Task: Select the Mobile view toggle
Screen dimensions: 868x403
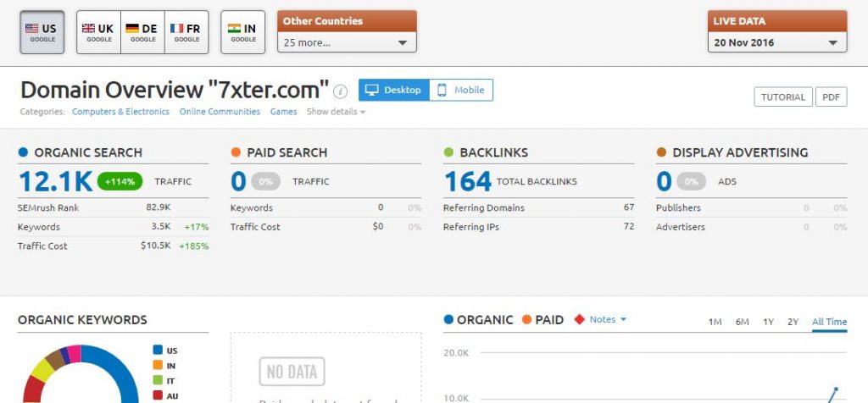Action: pyautogui.click(x=461, y=90)
